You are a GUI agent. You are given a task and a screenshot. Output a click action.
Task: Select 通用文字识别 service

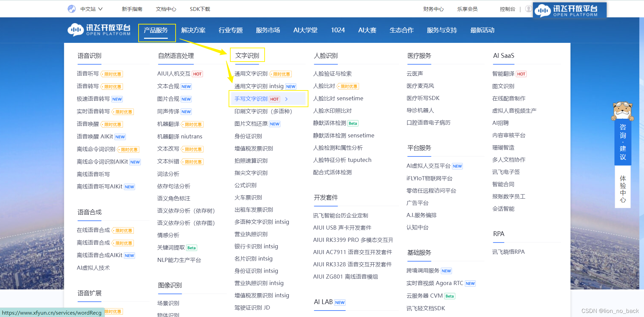[251, 73]
